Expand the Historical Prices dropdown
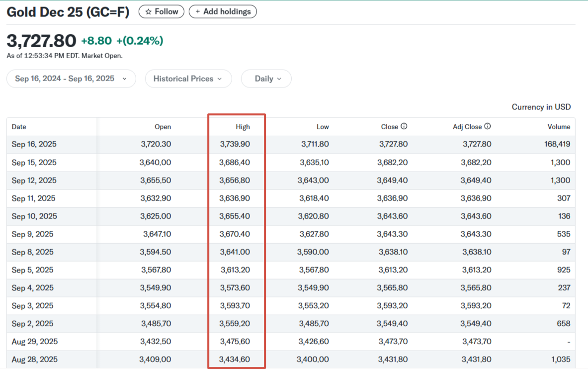This screenshot has width=588, height=369. pyautogui.click(x=188, y=79)
